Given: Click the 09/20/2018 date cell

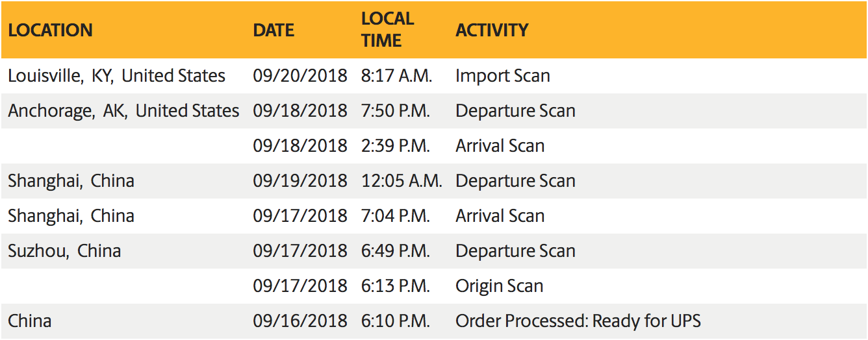Looking at the screenshot, I should click(x=300, y=76).
